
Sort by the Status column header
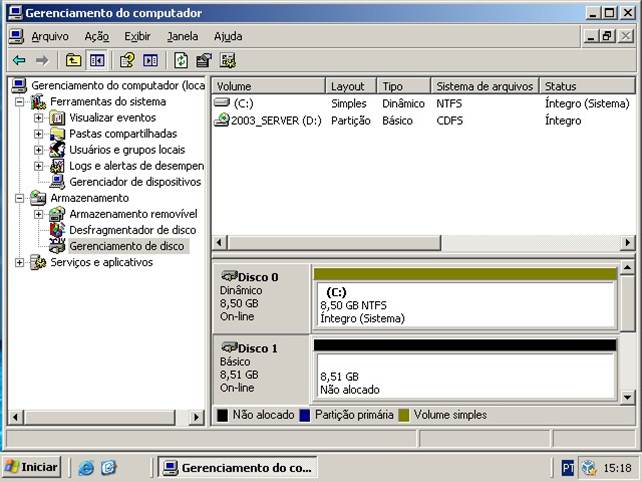(588, 86)
